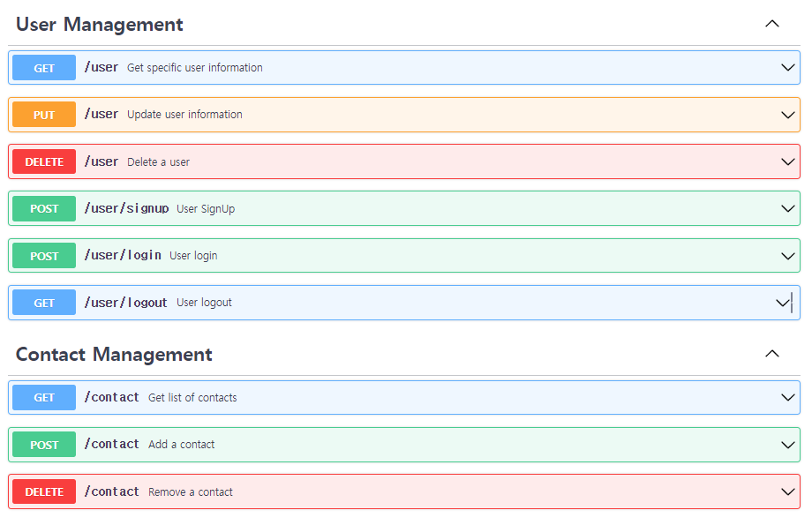This screenshot has width=812, height=525.
Task: Click /contact path in the POST row
Action: (112, 444)
